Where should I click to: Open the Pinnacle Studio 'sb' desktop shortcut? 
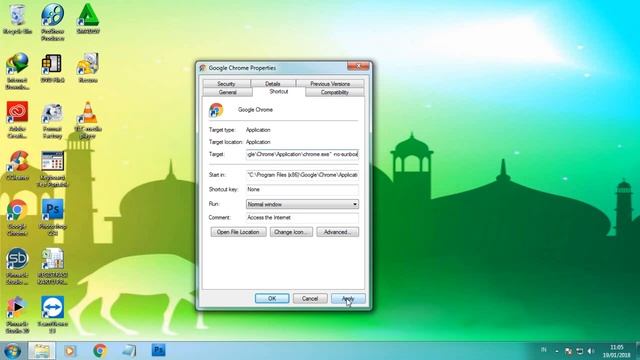point(17,266)
